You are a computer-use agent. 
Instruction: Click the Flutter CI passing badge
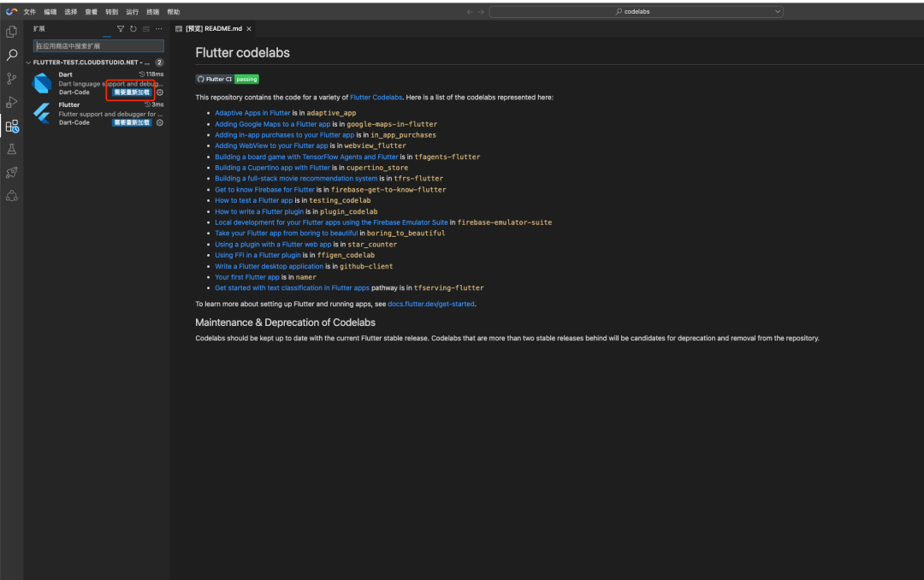[228, 79]
